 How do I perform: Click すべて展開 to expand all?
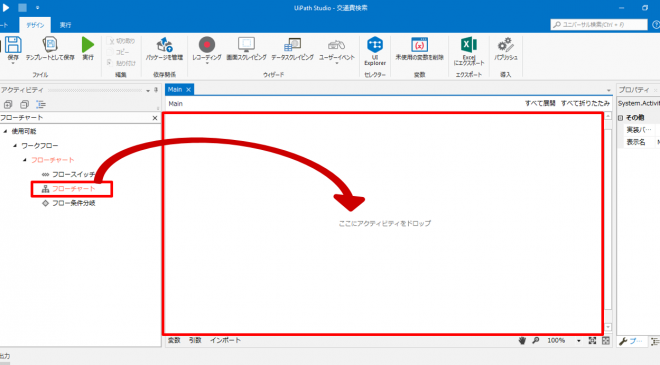tap(540, 103)
